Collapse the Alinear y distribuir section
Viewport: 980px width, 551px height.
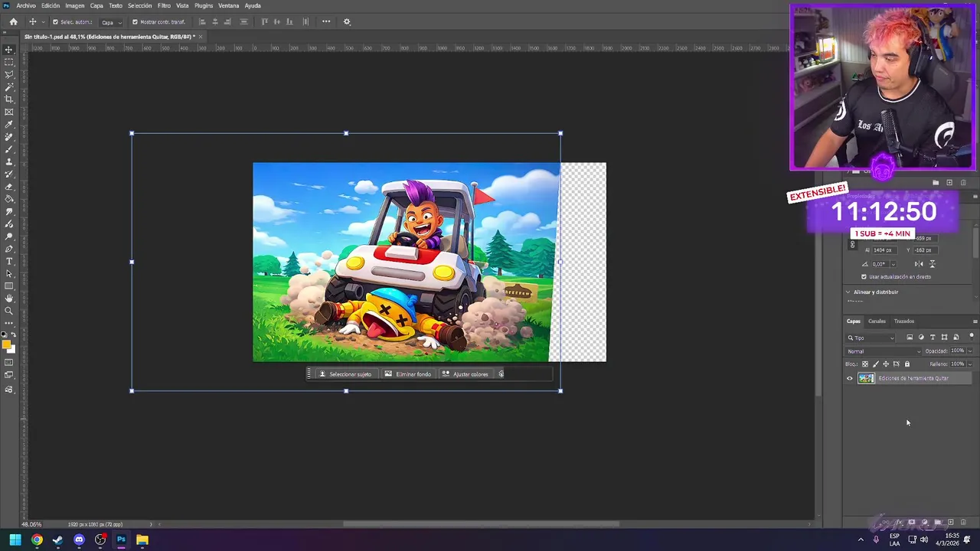(848, 292)
